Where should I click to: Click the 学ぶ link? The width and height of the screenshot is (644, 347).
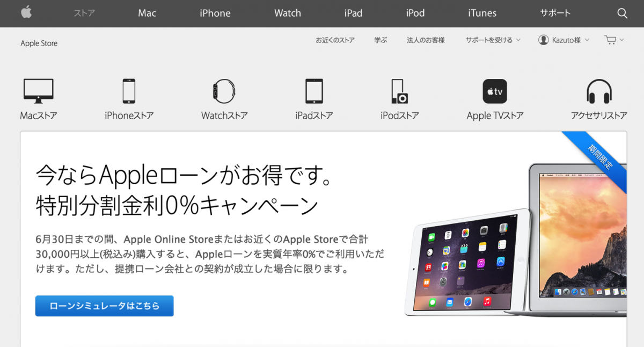coord(380,40)
